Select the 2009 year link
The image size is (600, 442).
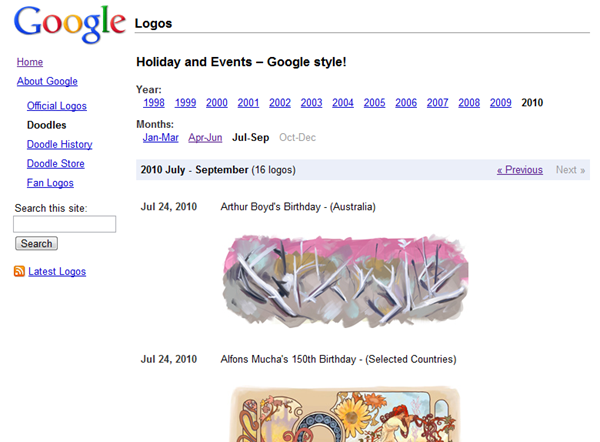(x=500, y=102)
